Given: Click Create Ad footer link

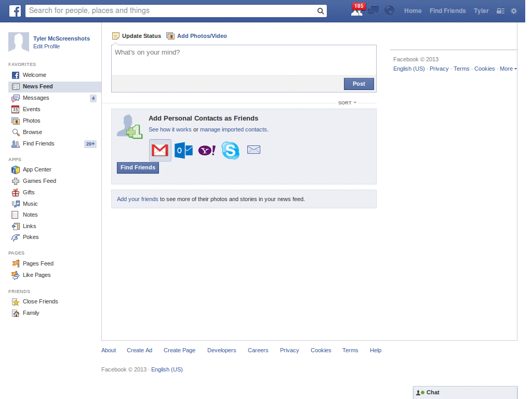Looking at the screenshot, I should [x=139, y=351].
